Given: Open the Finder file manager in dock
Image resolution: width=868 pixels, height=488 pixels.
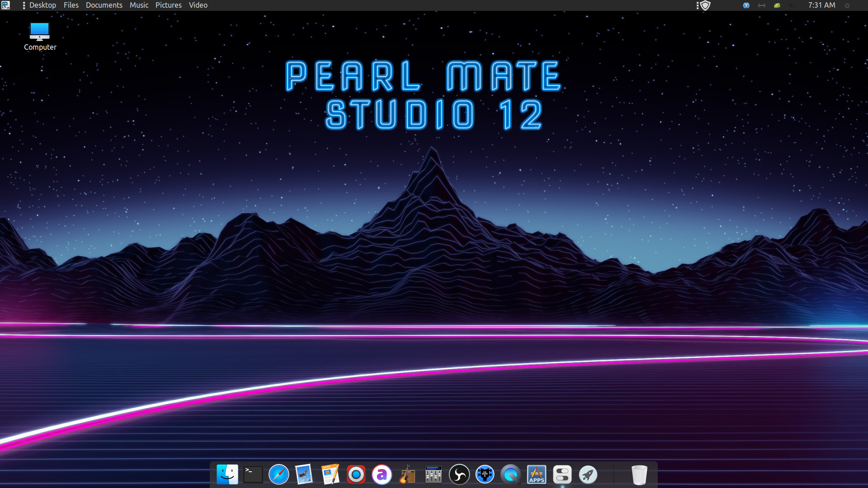Looking at the screenshot, I should point(227,474).
